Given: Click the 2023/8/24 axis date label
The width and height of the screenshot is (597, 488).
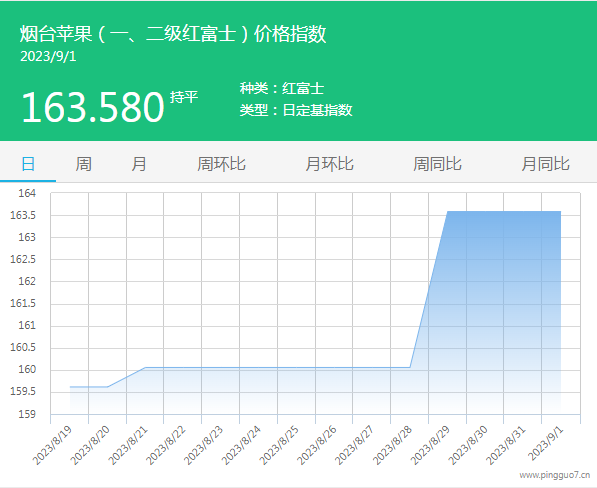Looking at the screenshot, I should [x=241, y=446].
